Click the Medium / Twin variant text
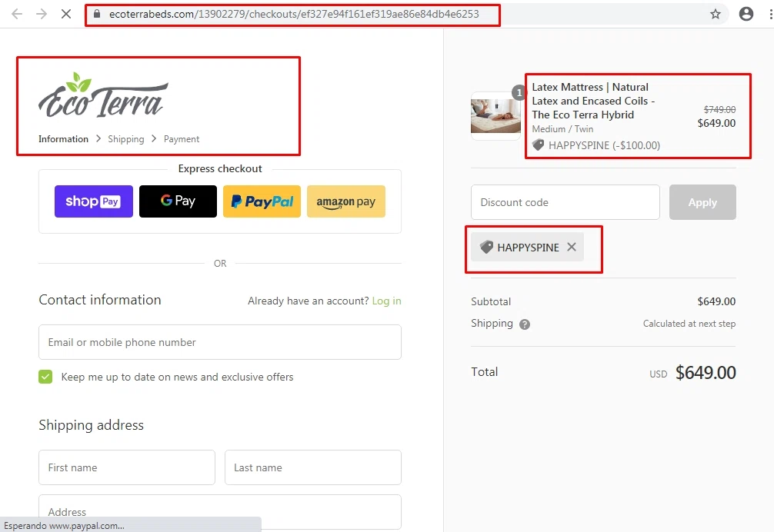774x532 pixels. click(562, 128)
